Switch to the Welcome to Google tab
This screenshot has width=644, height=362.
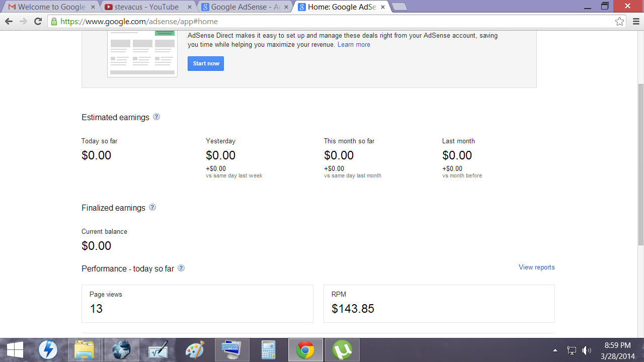[x=52, y=7]
